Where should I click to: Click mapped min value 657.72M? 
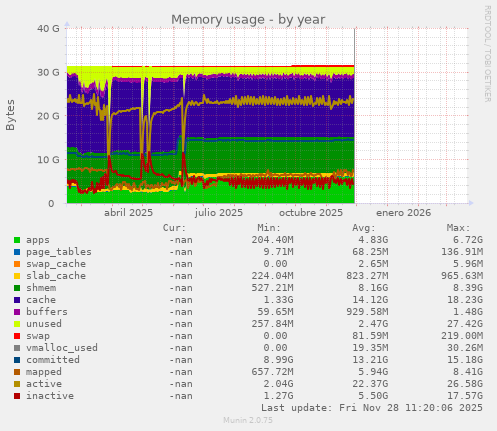coord(272,372)
